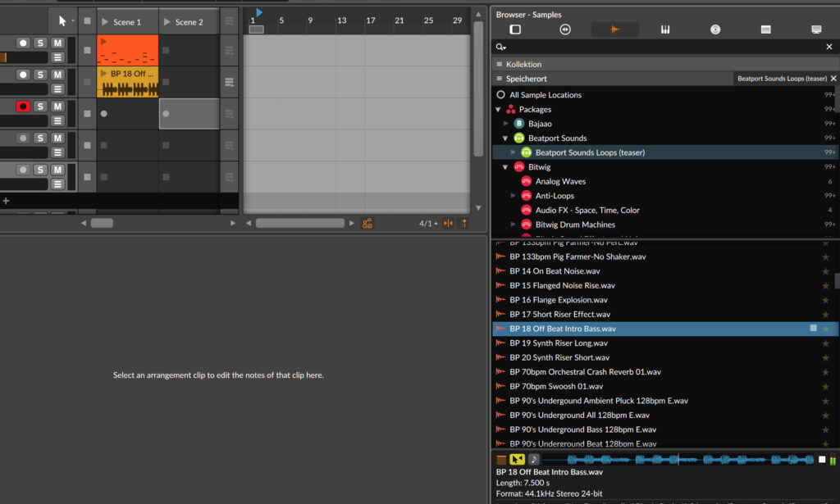Open the Multisamples piano-keys browser tab
This screenshot has height=504, width=840.
(664, 30)
